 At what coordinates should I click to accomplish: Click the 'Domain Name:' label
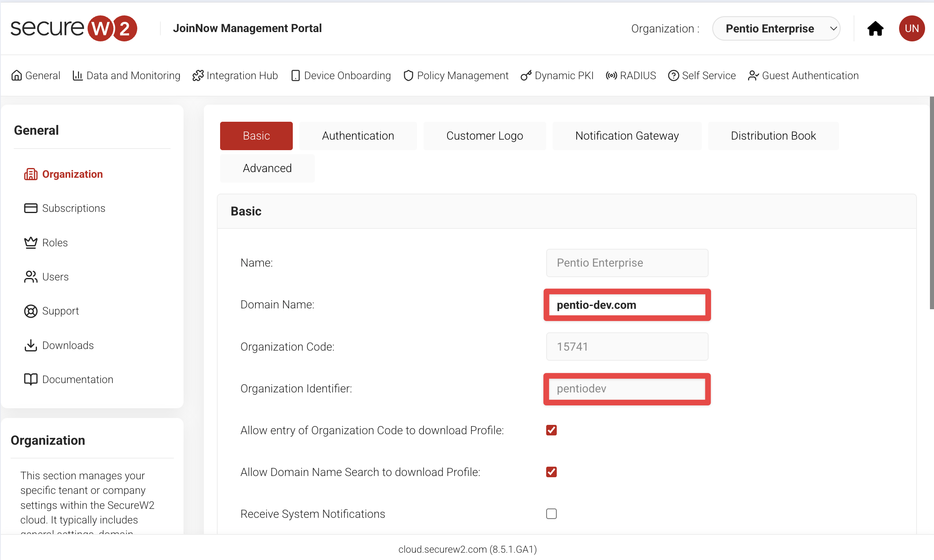[x=277, y=305]
